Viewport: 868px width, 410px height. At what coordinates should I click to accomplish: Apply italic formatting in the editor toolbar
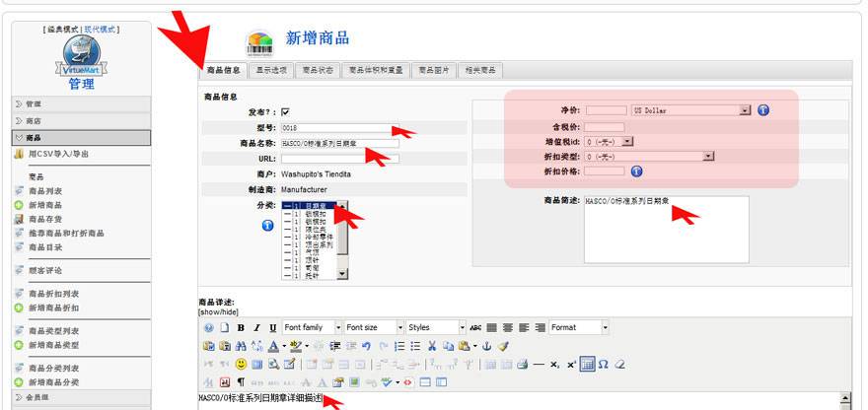pyautogui.click(x=256, y=327)
